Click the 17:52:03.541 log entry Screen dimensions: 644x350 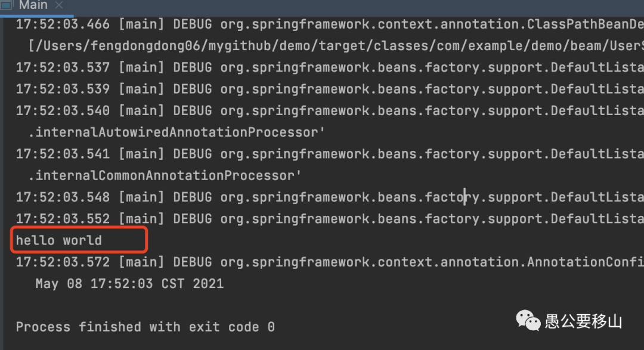point(330,154)
